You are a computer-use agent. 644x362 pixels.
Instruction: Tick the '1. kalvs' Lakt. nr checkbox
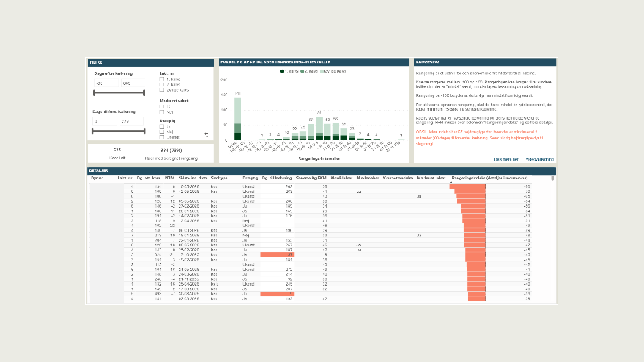pyautogui.click(x=161, y=80)
